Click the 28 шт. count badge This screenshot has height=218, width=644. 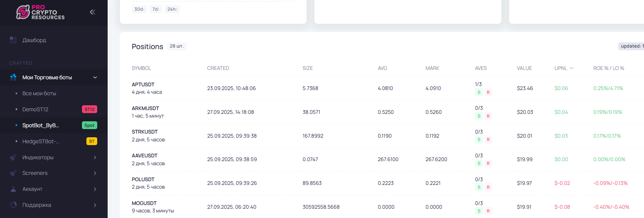click(177, 46)
